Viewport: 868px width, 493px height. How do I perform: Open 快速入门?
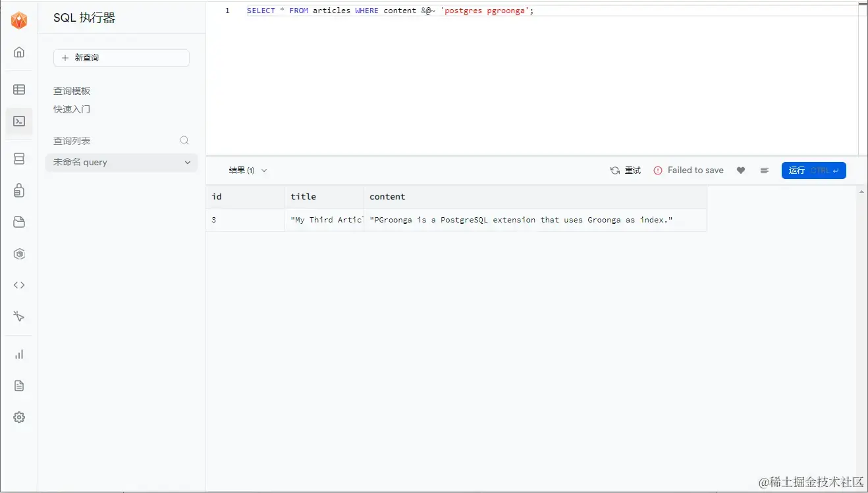pyautogui.click(x=71, y=109)
